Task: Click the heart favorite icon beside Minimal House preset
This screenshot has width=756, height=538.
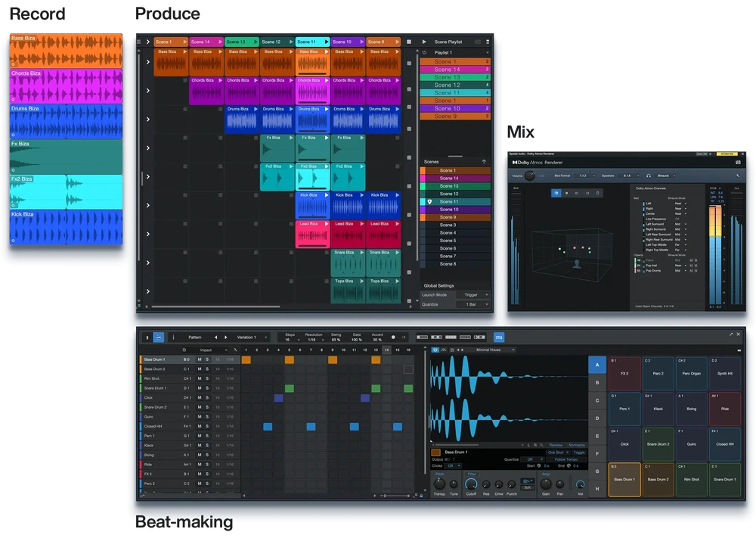Action: pos(435,350)
